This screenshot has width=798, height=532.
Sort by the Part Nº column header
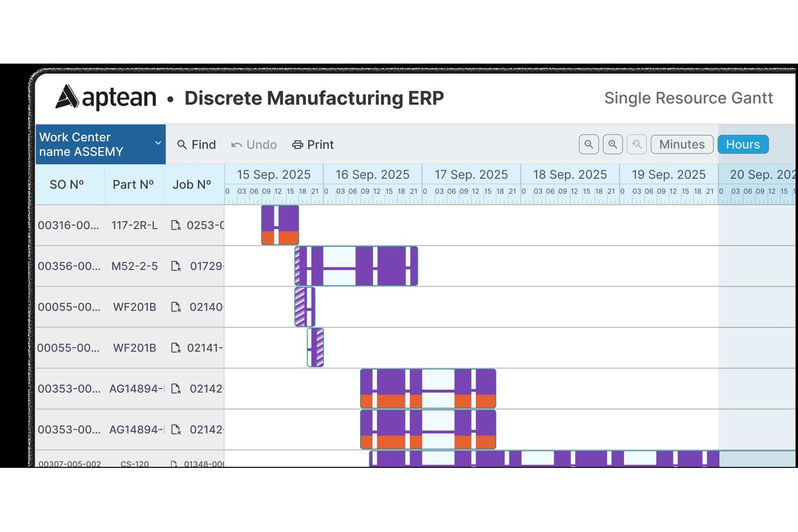[x=133, y=184]
